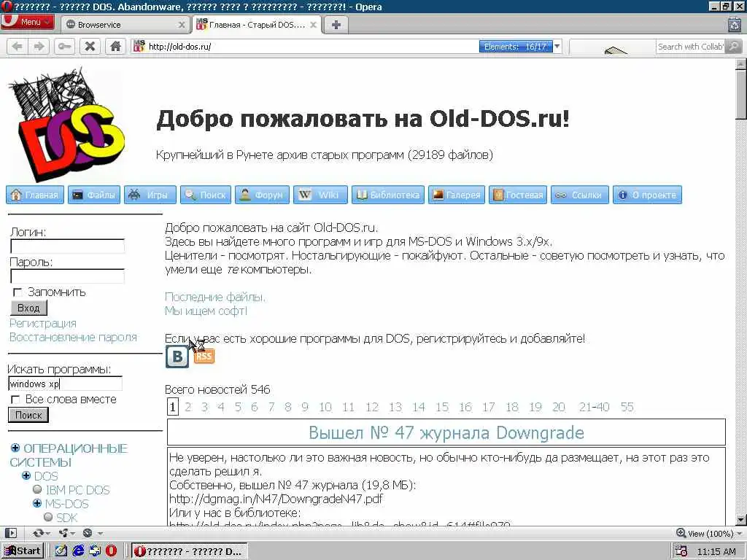Open the Последние файлы link

coord(215,297)
